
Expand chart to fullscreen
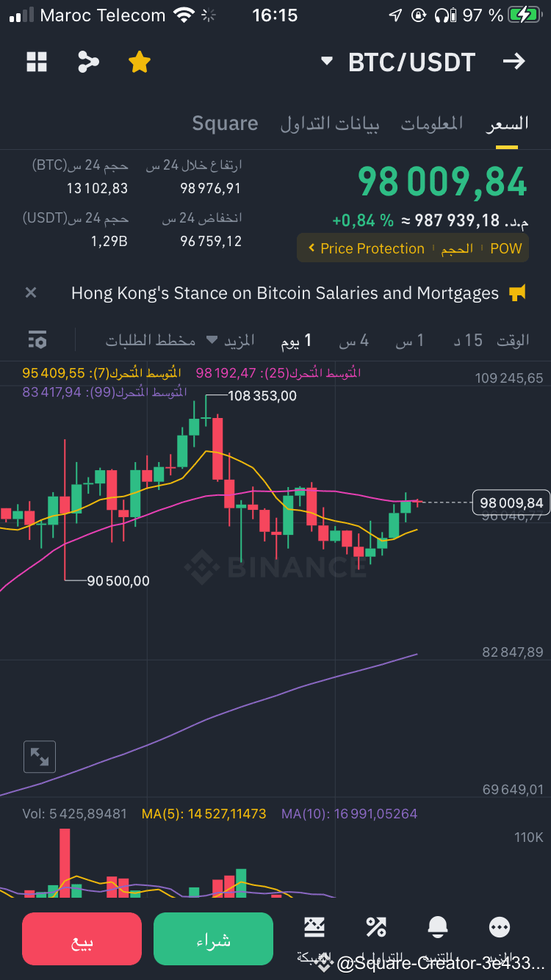(40, 757)
